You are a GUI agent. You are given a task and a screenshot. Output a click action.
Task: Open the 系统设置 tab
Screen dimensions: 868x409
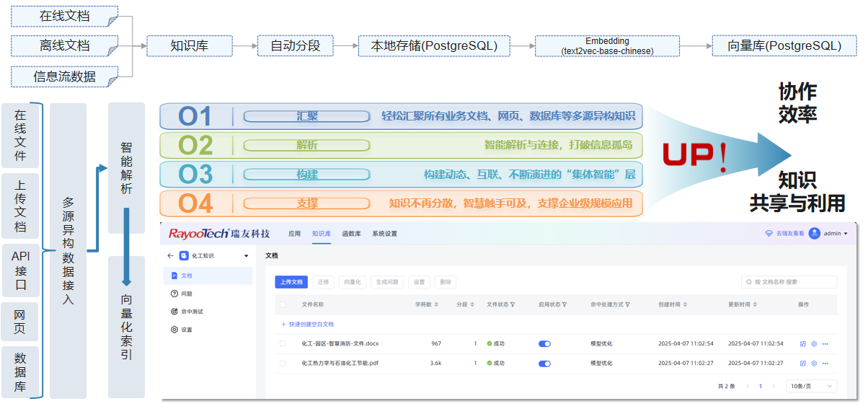384,234
